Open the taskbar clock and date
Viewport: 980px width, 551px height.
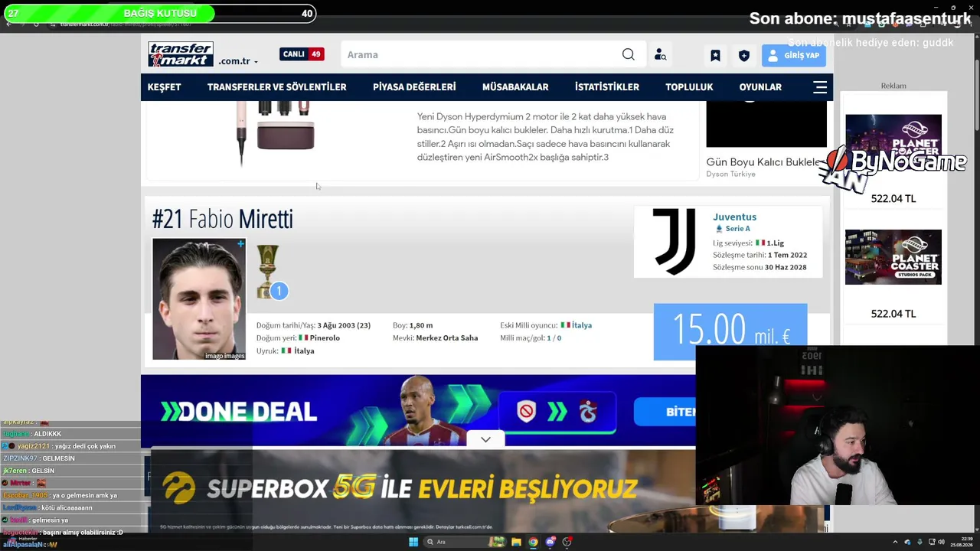click(x=960, y=542)
